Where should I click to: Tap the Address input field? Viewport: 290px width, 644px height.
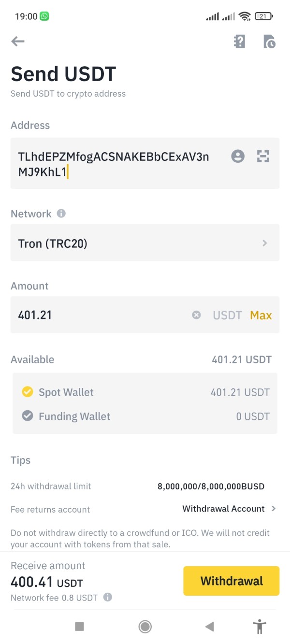116,163
